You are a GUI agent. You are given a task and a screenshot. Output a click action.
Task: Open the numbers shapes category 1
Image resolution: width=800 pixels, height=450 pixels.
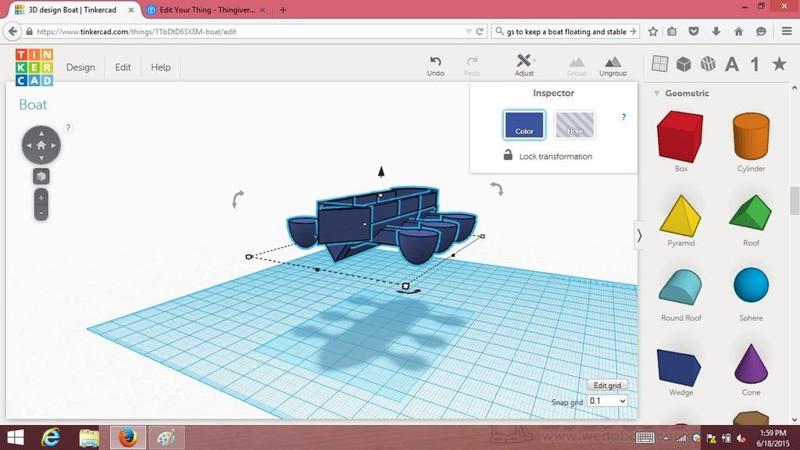(x=755, y=64)
